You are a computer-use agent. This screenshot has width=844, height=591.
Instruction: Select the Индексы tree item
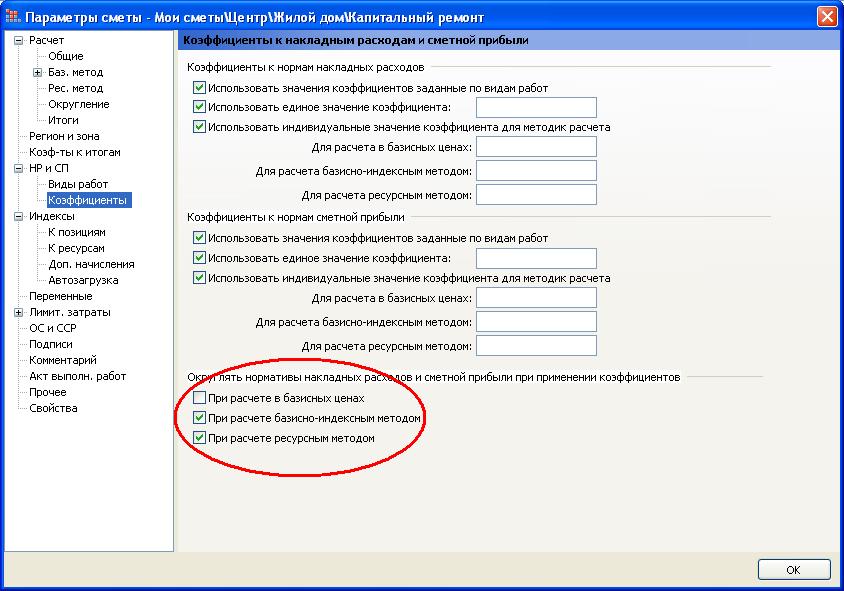coord(52,216)
